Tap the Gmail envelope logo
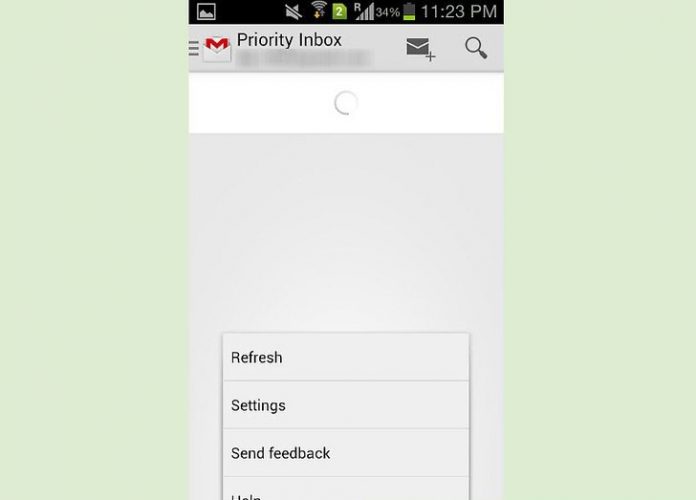696x500 pixels. (x=217, y=49)
